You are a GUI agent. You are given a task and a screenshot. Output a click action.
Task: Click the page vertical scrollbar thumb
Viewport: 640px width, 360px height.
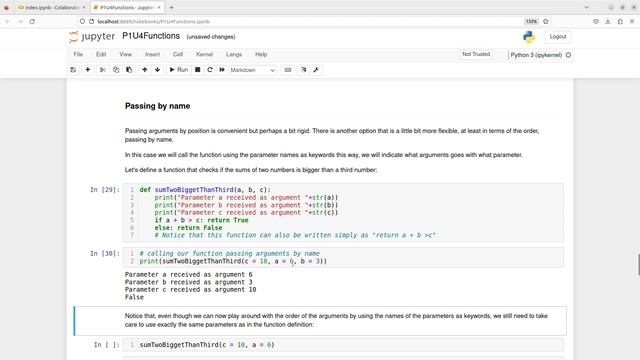638,264
